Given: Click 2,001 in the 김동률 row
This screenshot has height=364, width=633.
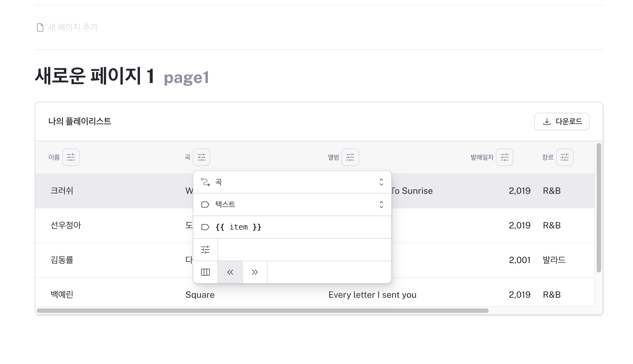Looking at the screenshot, I should [520, 260].
